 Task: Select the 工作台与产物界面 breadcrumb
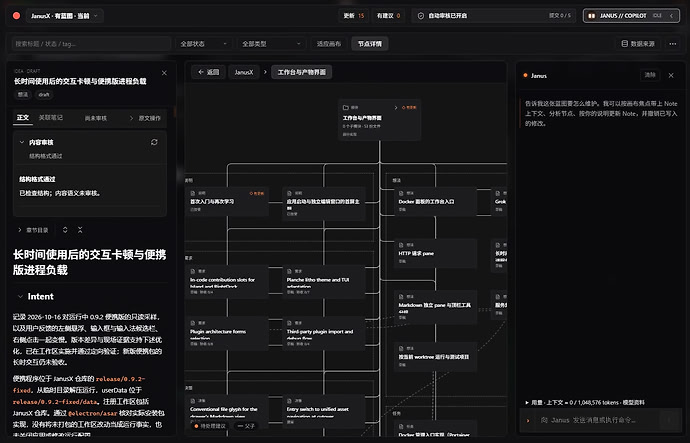(x=301, y=72)
